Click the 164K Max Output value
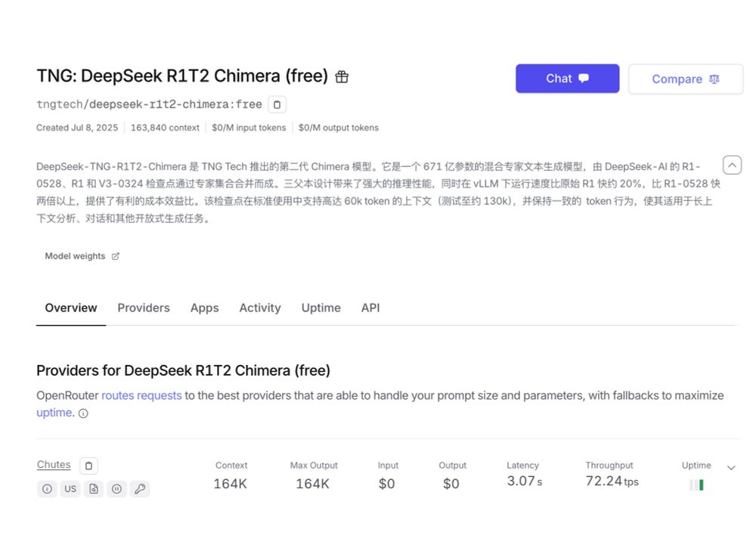Screen dimensions: 756x548 [312, 484]
